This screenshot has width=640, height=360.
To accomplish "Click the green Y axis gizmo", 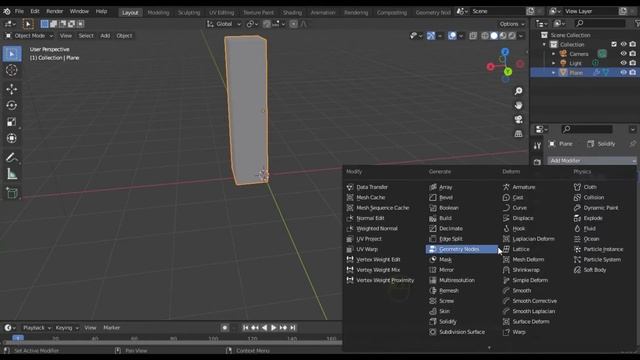I will click(x=508, y=72).
